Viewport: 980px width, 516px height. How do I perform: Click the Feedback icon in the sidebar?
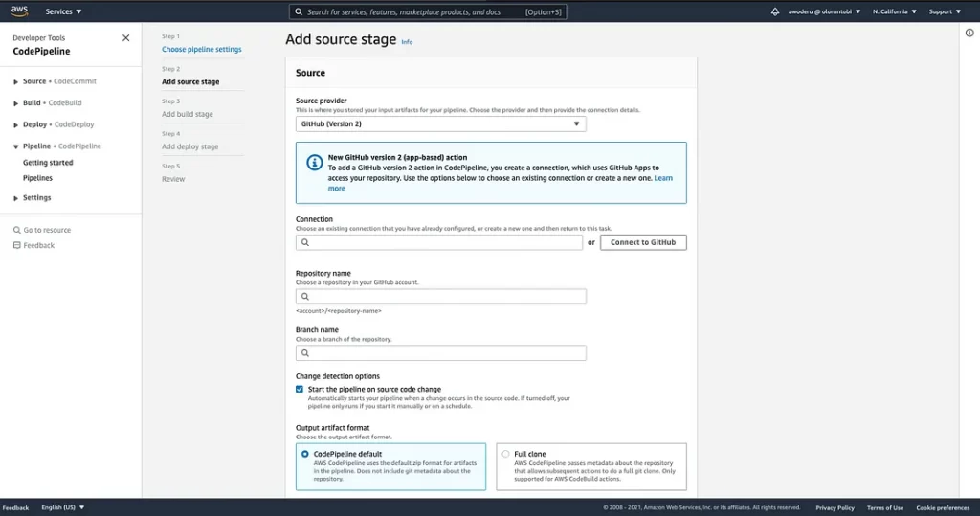click(x=16, y=246)
